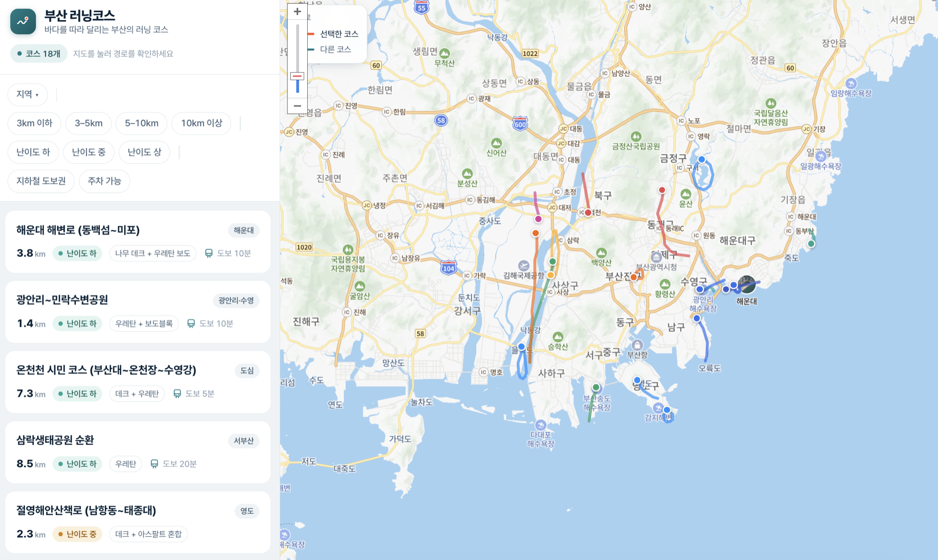
Task: Click the 다대포 해수욕장 beach icon
Action: [x=541, y=425]
